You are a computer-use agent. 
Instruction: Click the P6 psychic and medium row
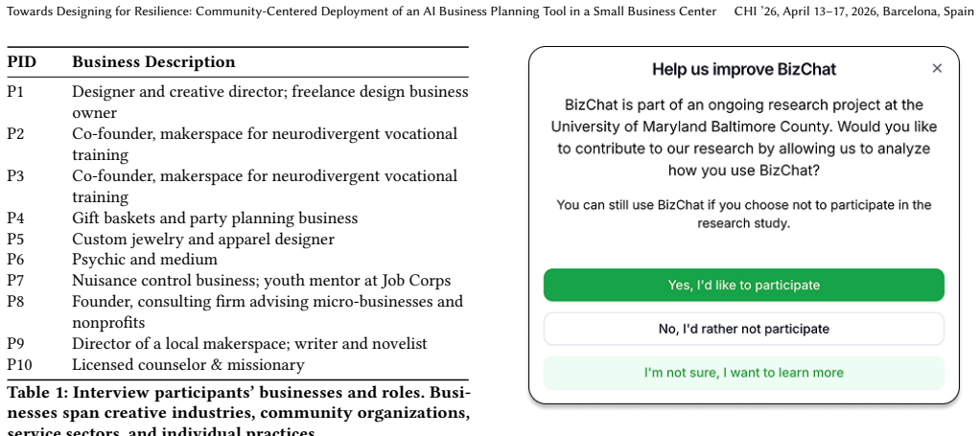[238, 260]
